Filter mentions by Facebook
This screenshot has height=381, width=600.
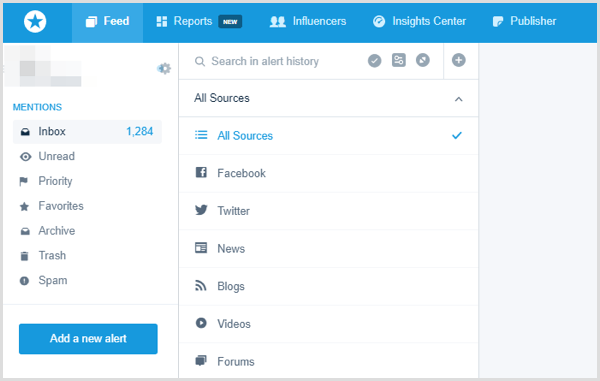328,173
